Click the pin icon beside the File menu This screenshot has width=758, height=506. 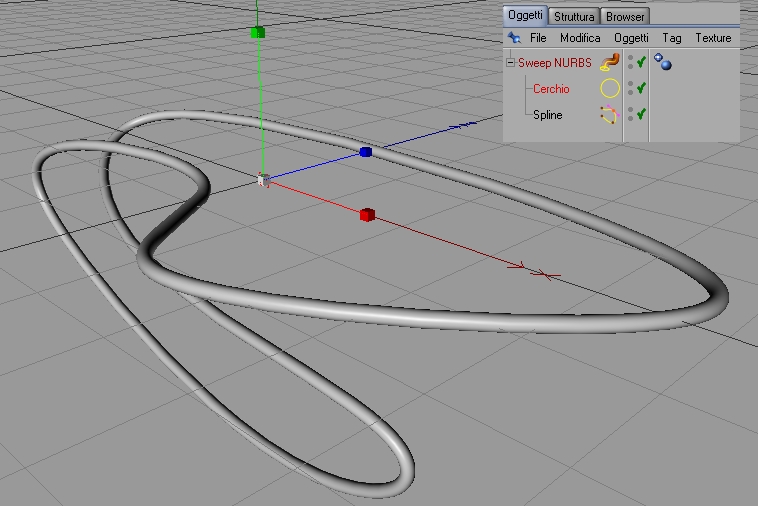pyautogui.click(x=514, y=37)
